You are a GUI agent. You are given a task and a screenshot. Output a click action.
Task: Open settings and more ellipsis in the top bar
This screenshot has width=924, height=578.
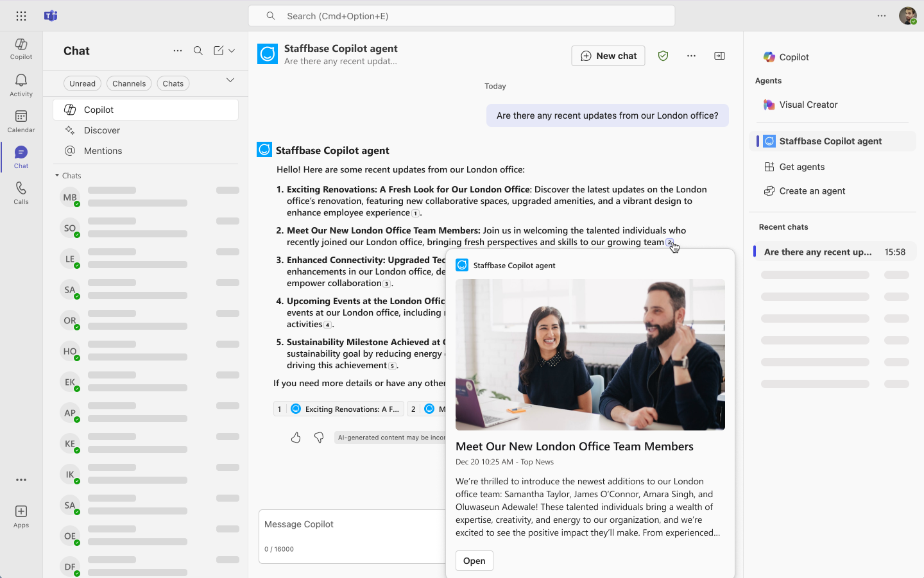pyautogui.click(x=882, y=16)
